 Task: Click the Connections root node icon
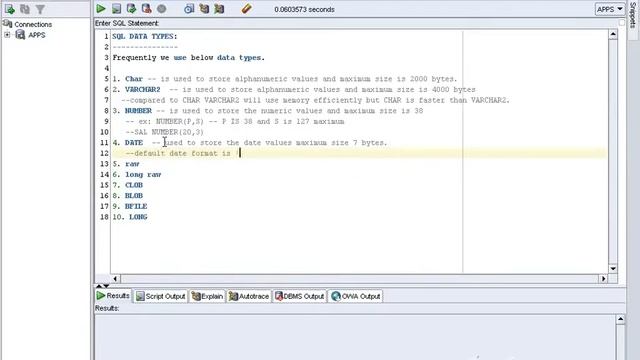(x=7, y=24)
